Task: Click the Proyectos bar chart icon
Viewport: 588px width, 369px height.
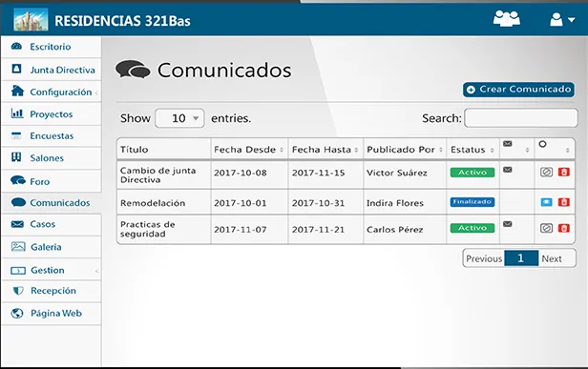Action: click(17, 113)
